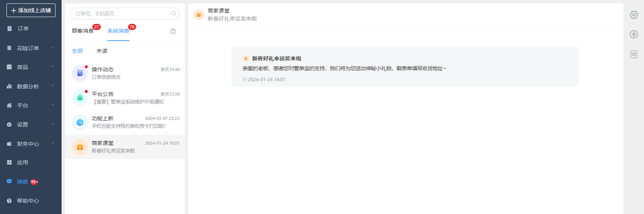Select the 未读 filter
This screenshot has width=644, height=214.
click(x=102, y=51)
